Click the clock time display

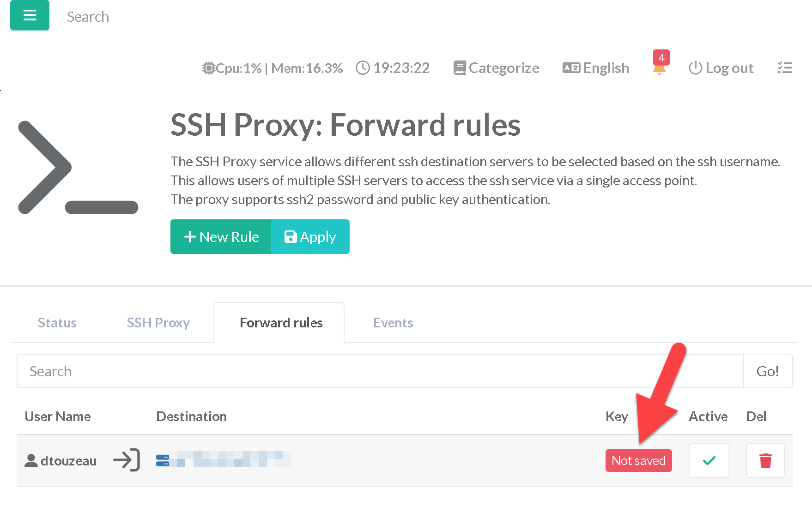pyautogui.click(x=393, y=68)
